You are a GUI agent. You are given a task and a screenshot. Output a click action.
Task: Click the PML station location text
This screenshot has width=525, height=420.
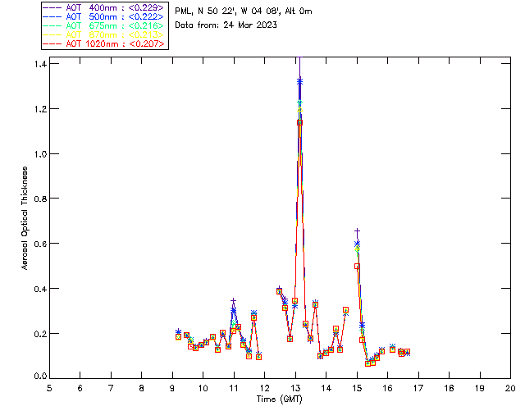[x=244, y=11]
